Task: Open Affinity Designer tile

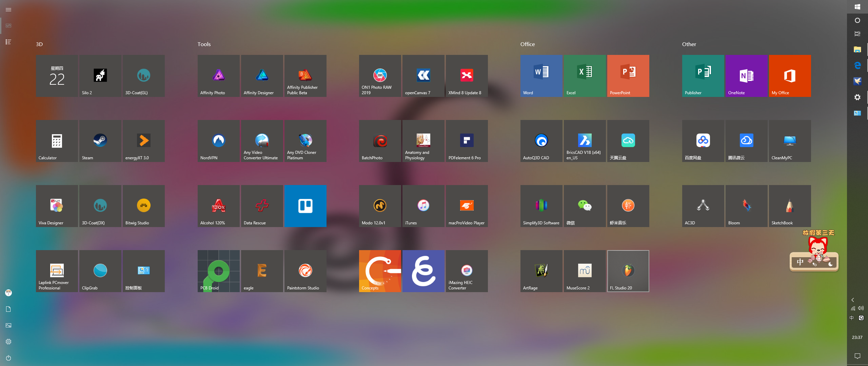Action: click(262, 76)
